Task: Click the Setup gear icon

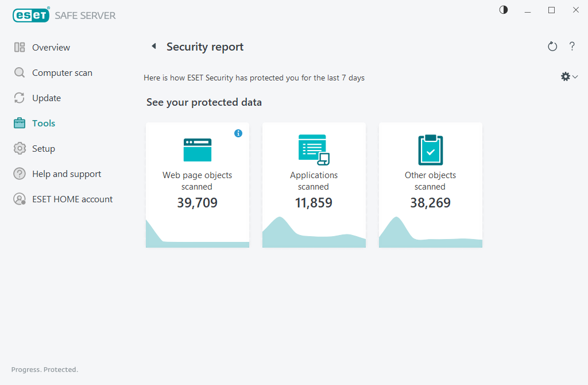Action: 20,149
